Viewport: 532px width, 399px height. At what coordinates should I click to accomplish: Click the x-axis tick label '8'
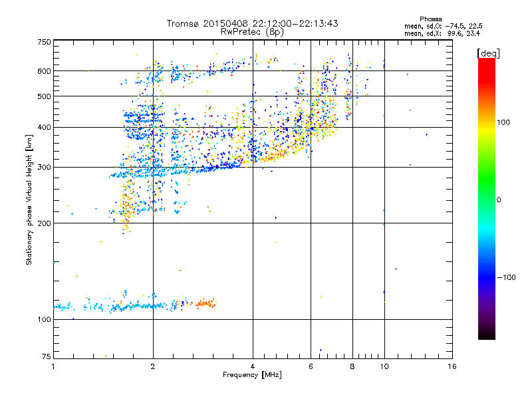pyautogui.click(x=352, y=366)
